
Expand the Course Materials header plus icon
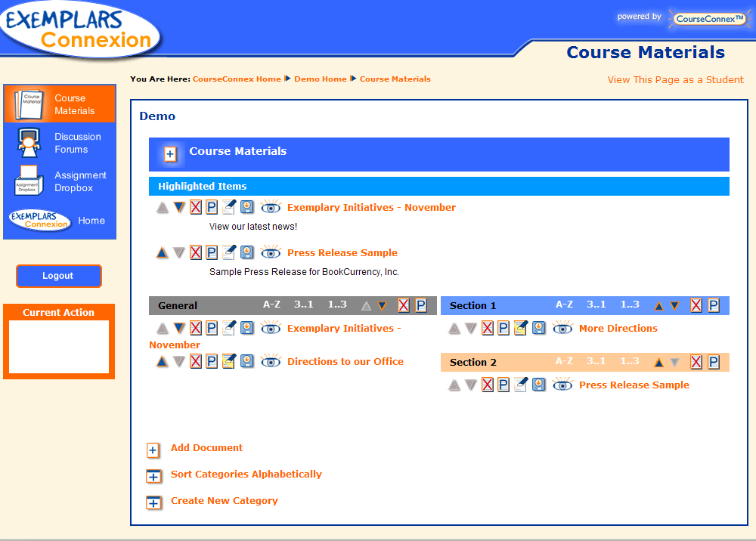(x=170, y=154)
